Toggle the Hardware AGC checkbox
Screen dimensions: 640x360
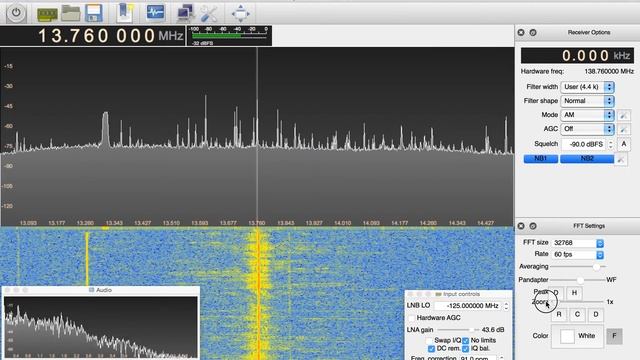click(x=411, y=318)
